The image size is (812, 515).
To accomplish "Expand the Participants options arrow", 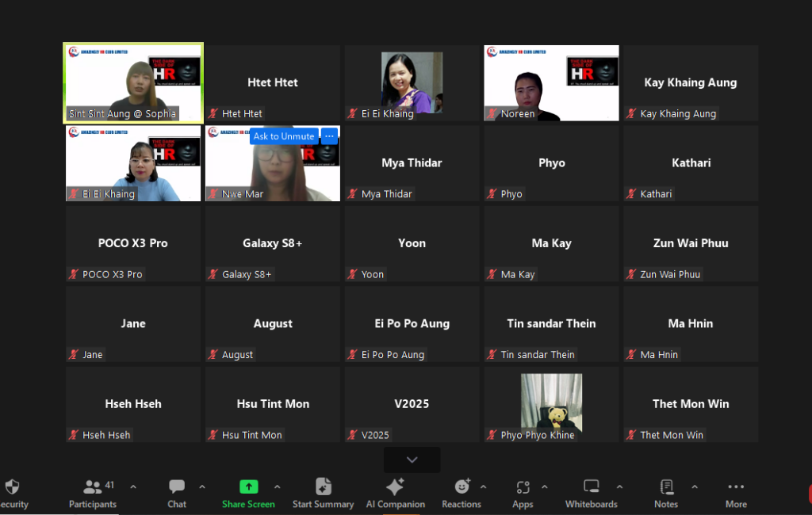I will point(133,486).
